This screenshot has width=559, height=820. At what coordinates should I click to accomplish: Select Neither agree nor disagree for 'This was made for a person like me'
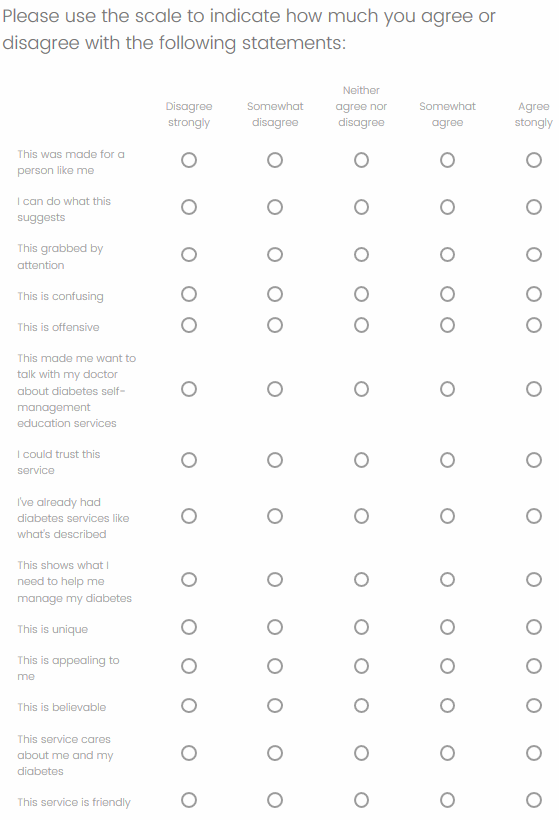click(361, 160)
